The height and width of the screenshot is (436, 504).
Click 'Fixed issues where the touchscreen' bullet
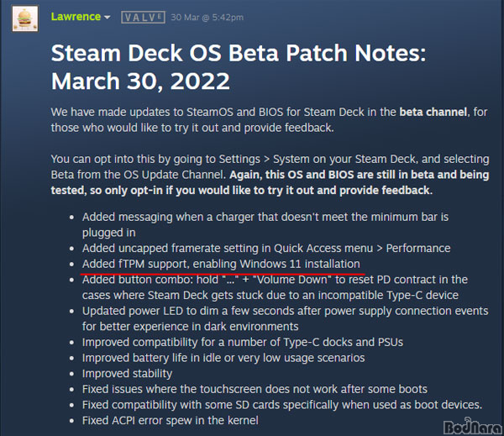[x=255, y=390]
